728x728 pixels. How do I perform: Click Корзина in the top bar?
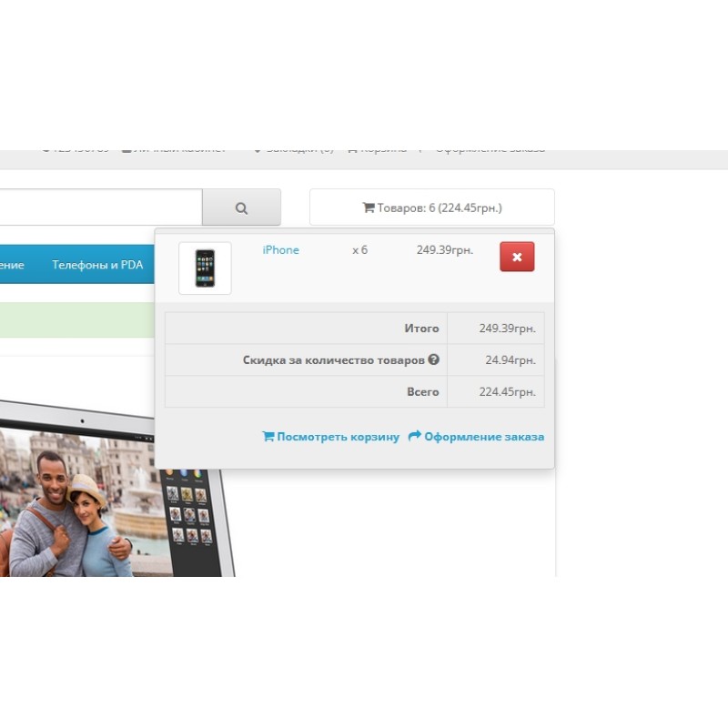click(380, 150)
